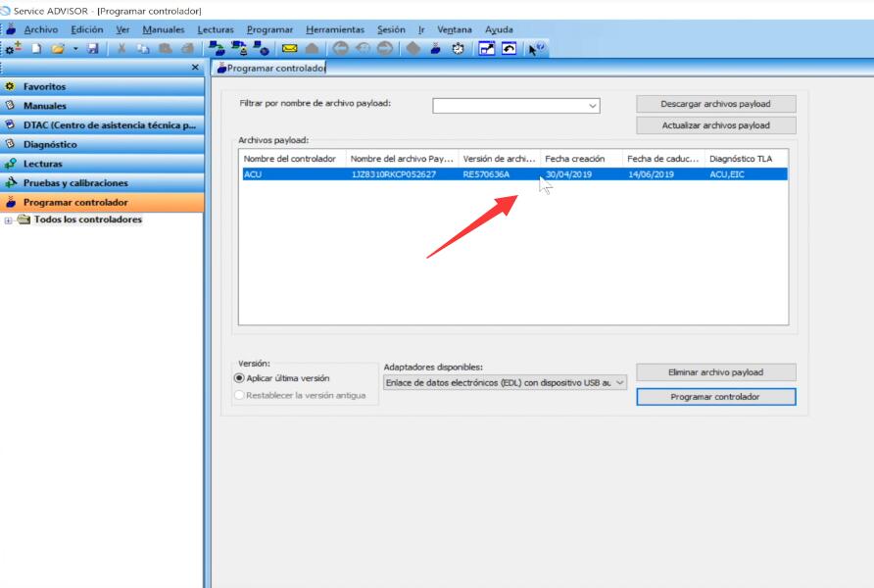Click the gray diamond stop toolbar icon
Image resolution: width=874 pixels, height=588 pixels.
[413, 49]
